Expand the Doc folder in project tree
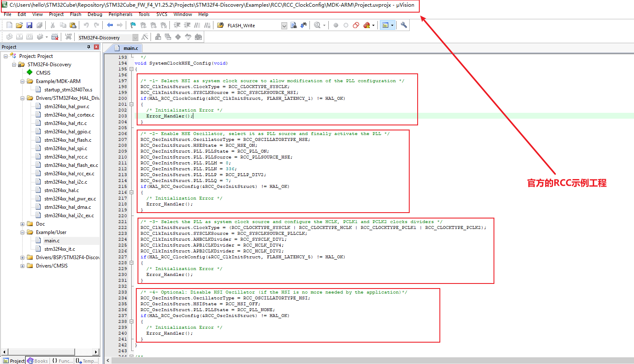Screen dimensions: 634x364 coord(23,224)
